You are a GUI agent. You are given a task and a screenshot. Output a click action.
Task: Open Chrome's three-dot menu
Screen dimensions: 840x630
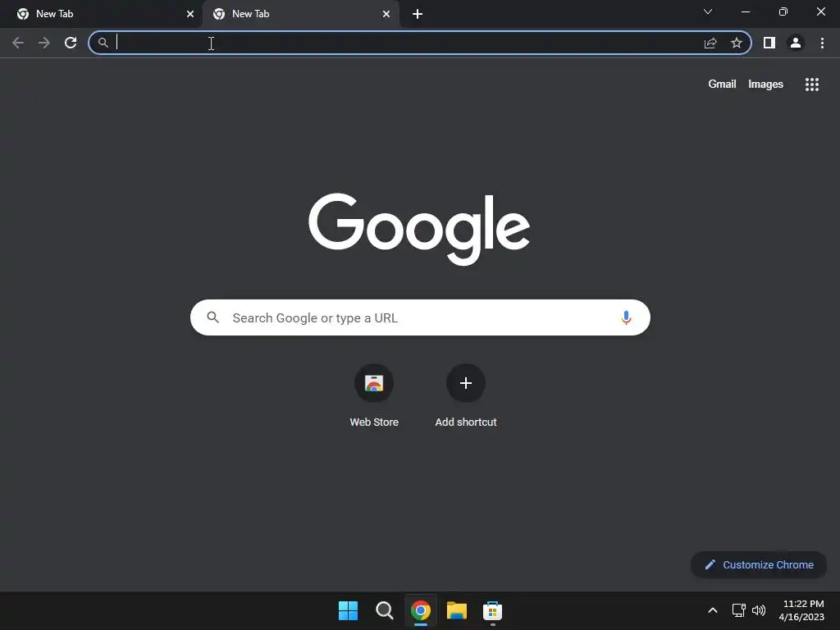tap(822, 43)
